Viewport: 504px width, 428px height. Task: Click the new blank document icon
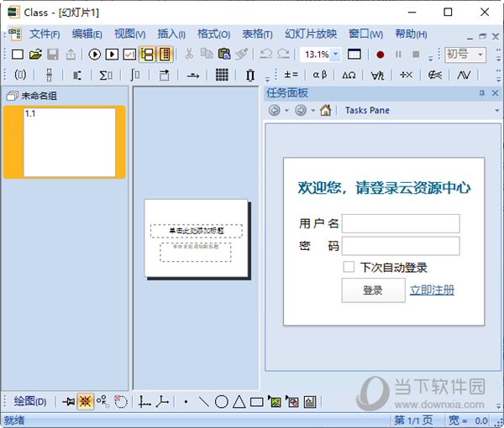click(x=17, y=55)
